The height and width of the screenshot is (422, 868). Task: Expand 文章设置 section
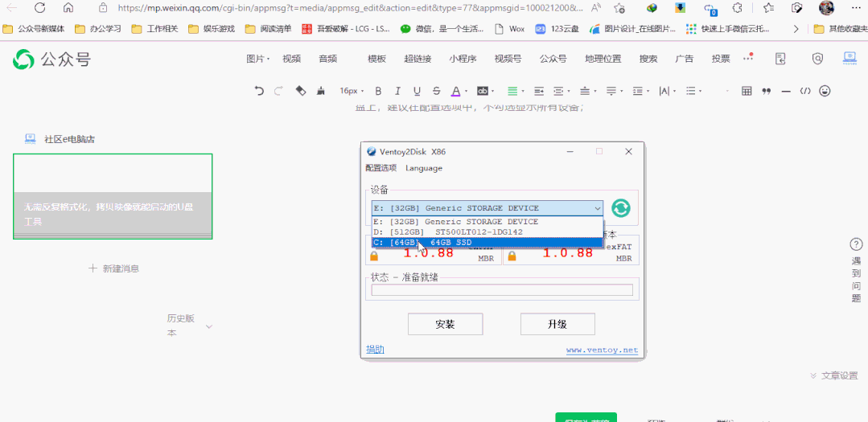click(x=833, y=375)
